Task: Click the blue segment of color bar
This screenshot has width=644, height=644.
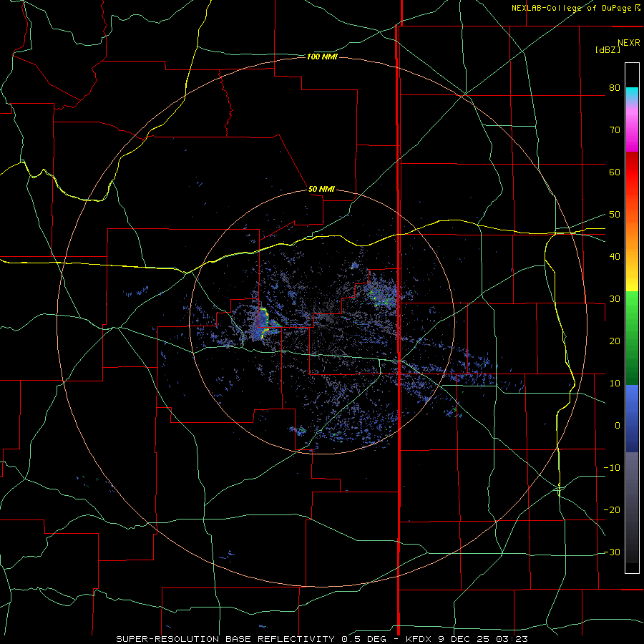Action: 632,418
